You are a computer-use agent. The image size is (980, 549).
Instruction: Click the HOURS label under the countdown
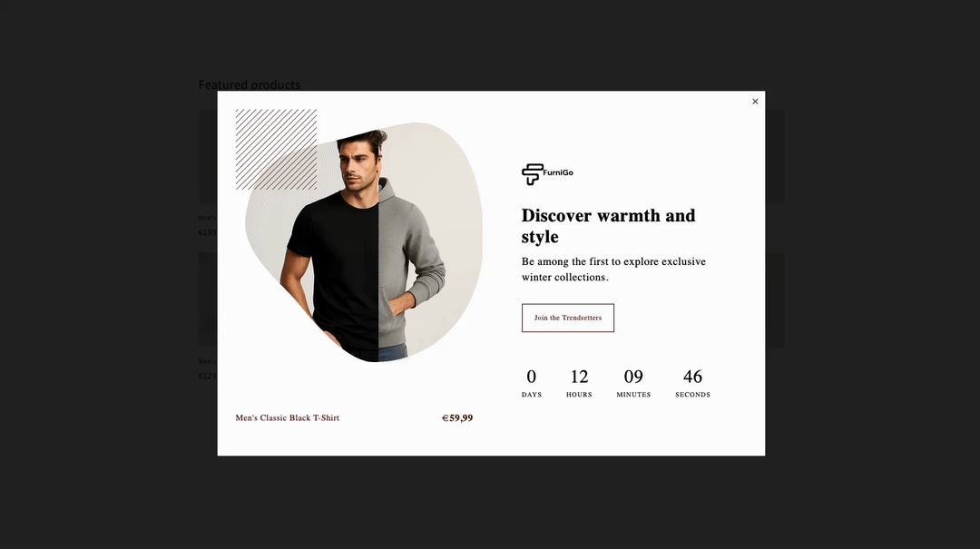tap(579, 395)
